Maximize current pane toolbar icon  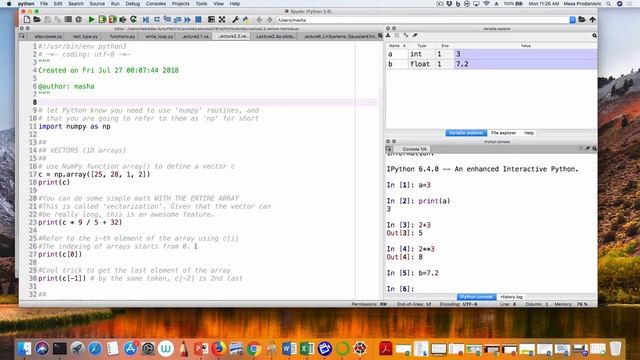click(211, 19)
